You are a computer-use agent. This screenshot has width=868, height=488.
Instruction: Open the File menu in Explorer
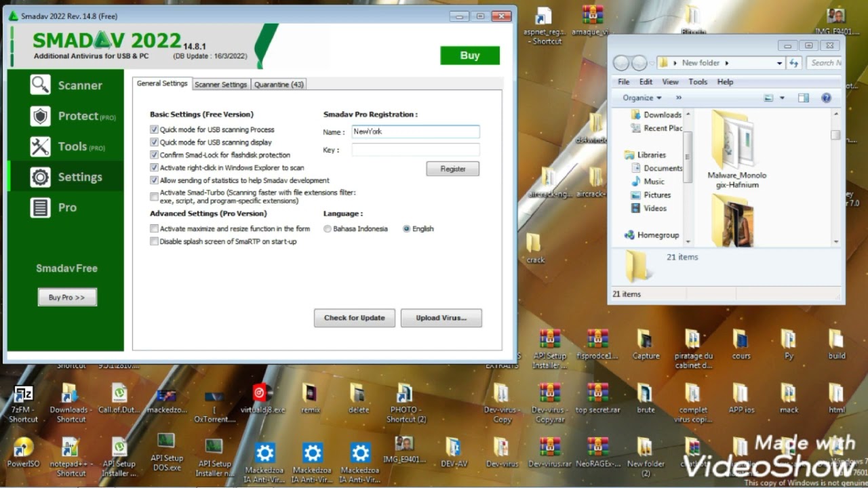[624, 81]
